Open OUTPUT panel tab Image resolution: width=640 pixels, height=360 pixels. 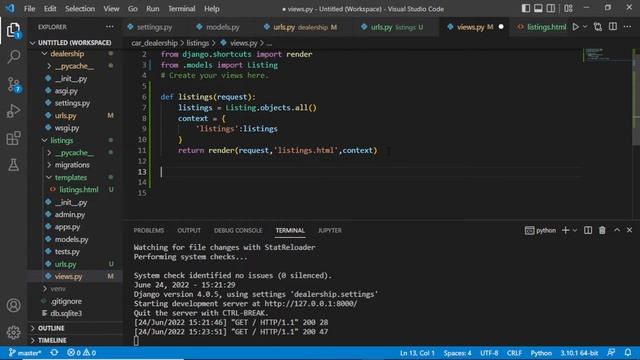point(189,230)
